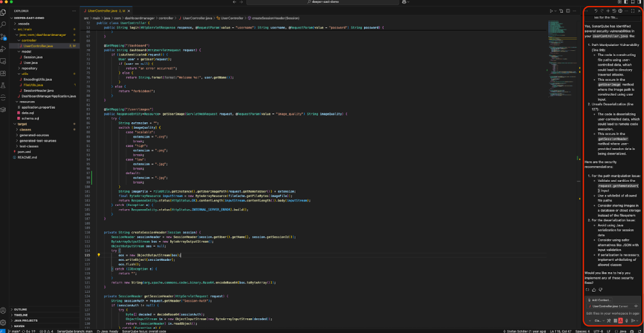Open FileUtils.java in the explorer
The height and width of the screenshot is (333, 644).
(x=34, y=84)
